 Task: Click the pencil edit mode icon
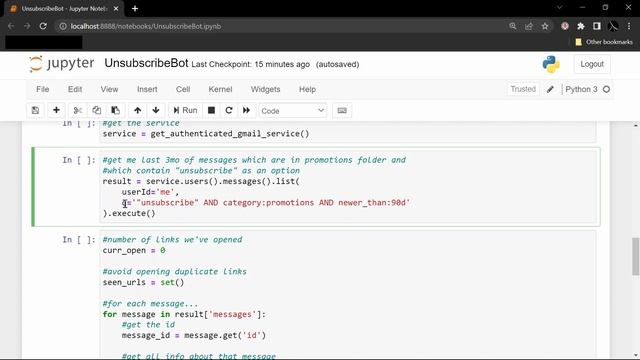[550, 89]
